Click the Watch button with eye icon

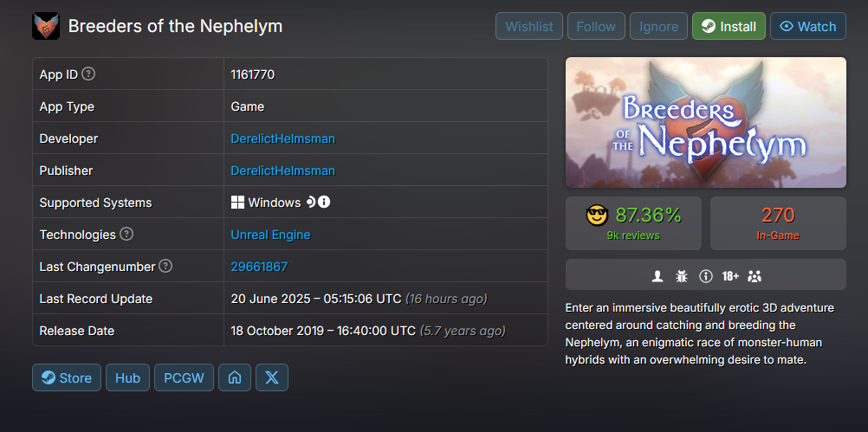click(x=807, y=26)
